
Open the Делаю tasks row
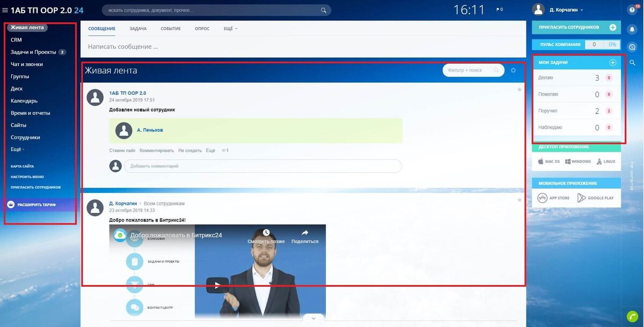(576, 78)
